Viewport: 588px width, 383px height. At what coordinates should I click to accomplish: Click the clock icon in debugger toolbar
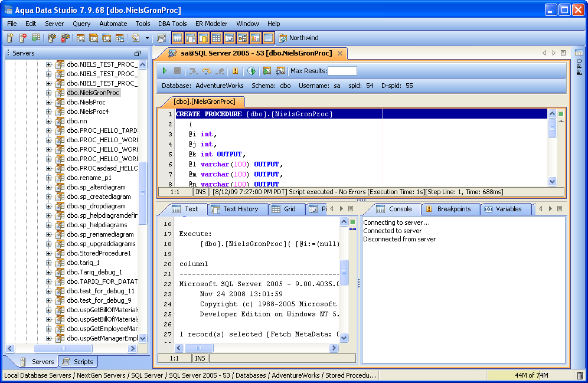click(251, 71)
